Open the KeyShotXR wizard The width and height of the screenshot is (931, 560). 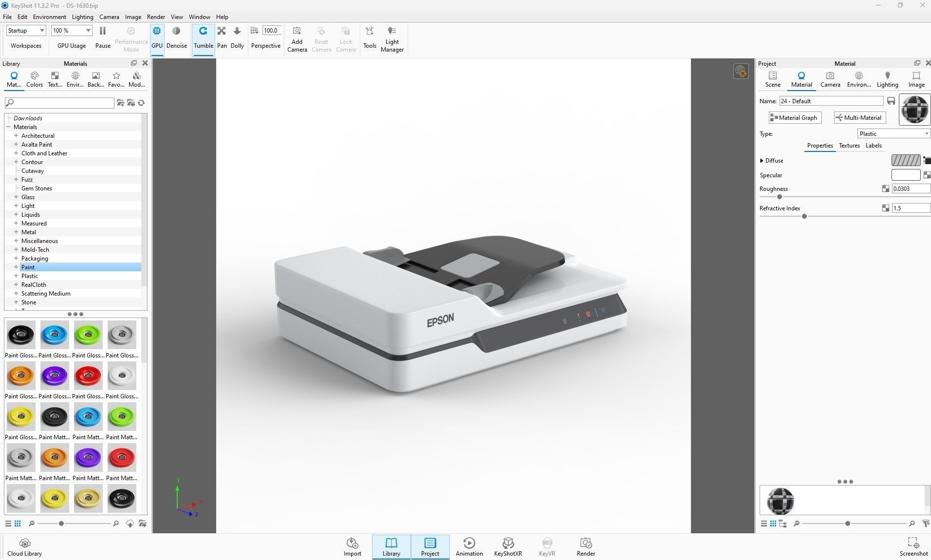[x=508, y=547]
